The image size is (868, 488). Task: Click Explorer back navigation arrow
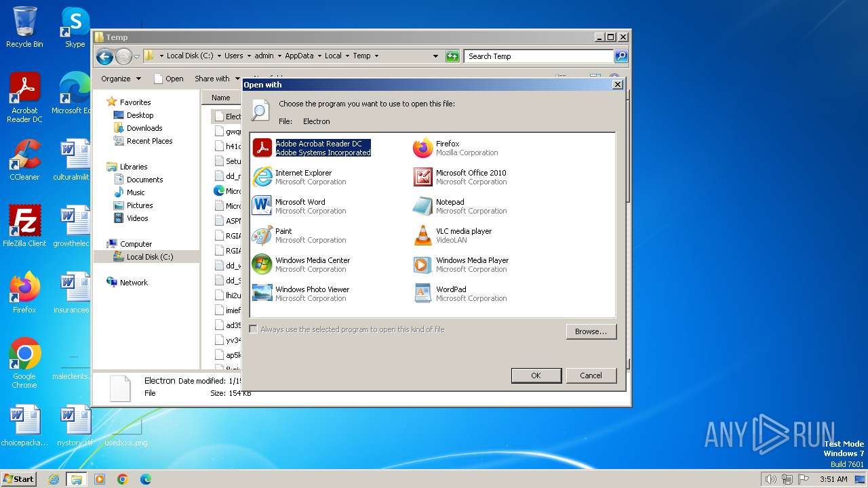pos(104,56)
